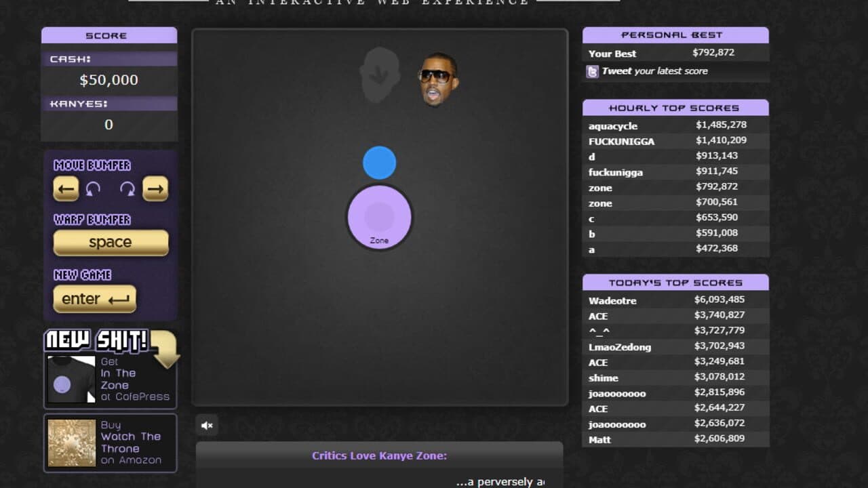Image resolution: width=868 pixels, height=488 pixels.
Task: Click the counterclockwise rotation arrow icon
Action: (94, 189)
